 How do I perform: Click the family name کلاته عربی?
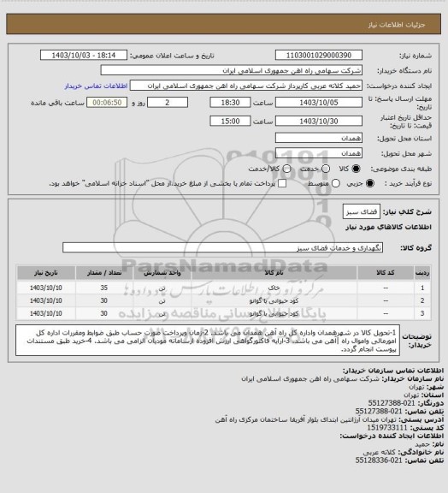(380, 452)
